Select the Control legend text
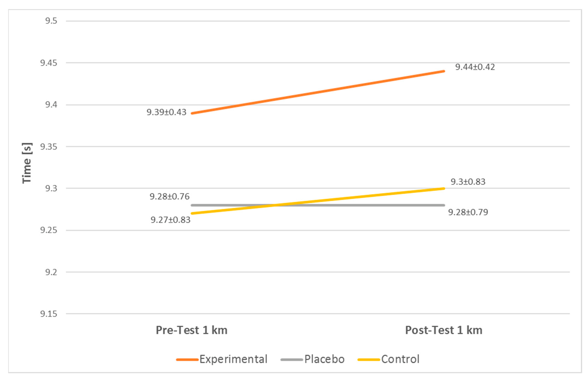The width and height of the screenshot is (588, 379). (x=400, y=359)
